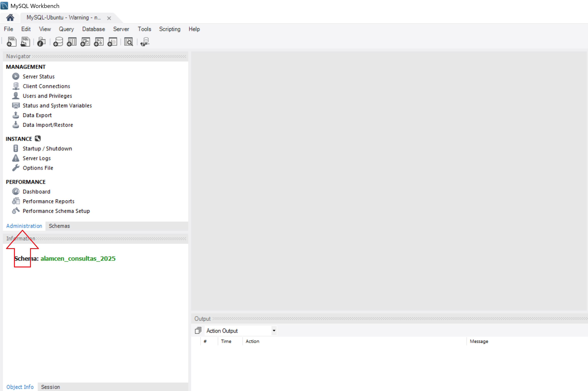Open the View menu
The image size is (588, 391).
point(45,29)
